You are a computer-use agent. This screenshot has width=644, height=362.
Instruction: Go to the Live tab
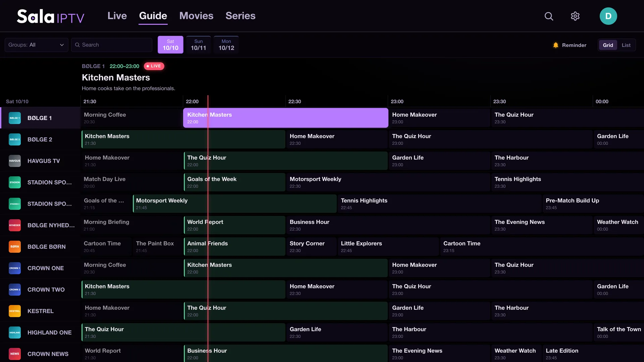(117, 16)
